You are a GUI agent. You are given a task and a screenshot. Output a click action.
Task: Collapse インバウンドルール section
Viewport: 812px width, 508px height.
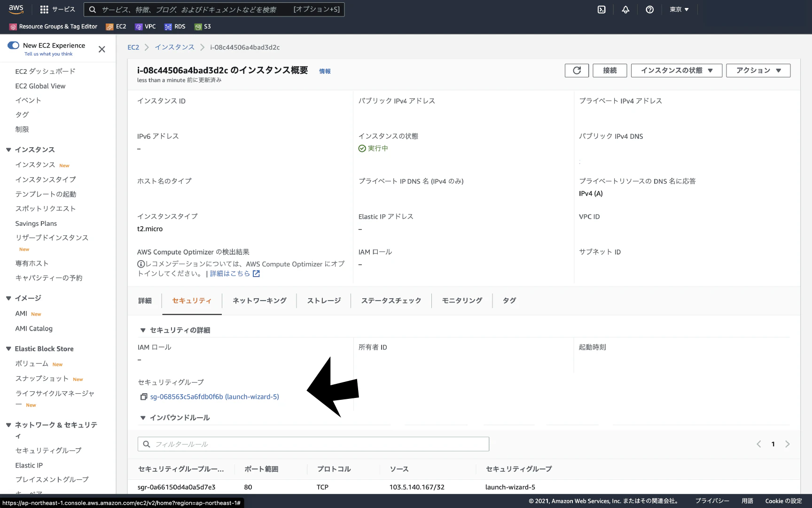(143, 418)
